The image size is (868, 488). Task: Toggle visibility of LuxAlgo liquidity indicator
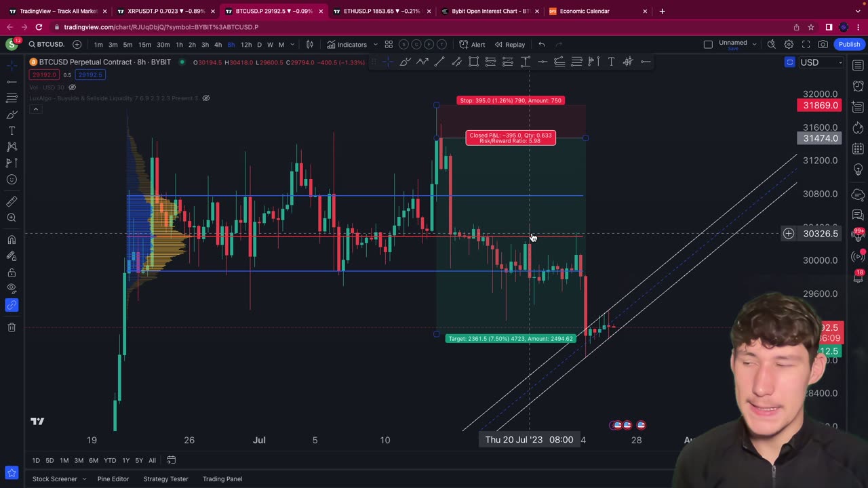point(206,98)
